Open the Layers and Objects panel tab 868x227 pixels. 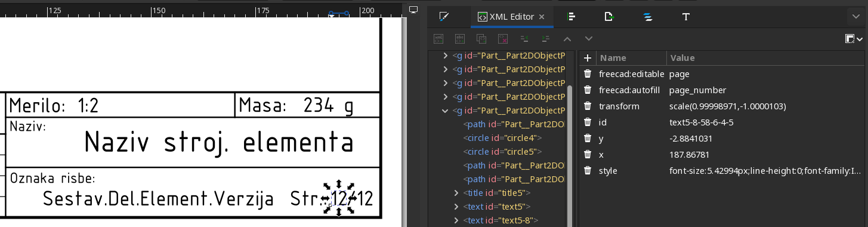648,17
